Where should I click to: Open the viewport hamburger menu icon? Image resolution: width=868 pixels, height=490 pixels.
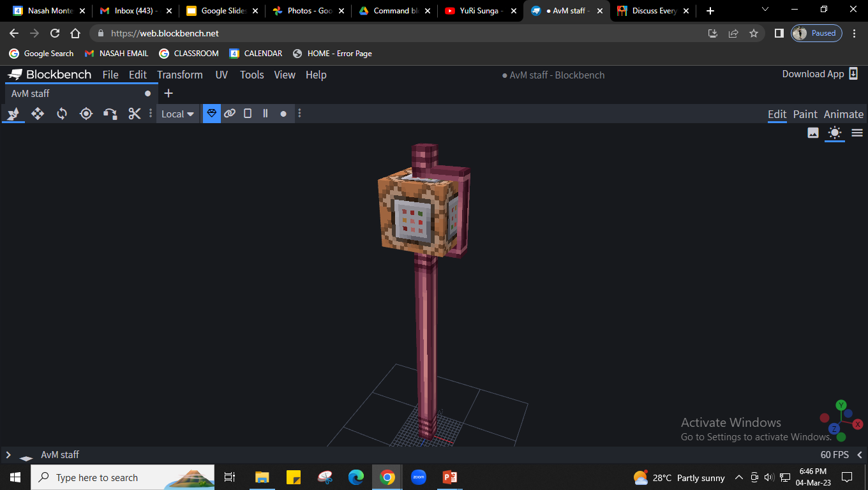click(x=857, y=133)
